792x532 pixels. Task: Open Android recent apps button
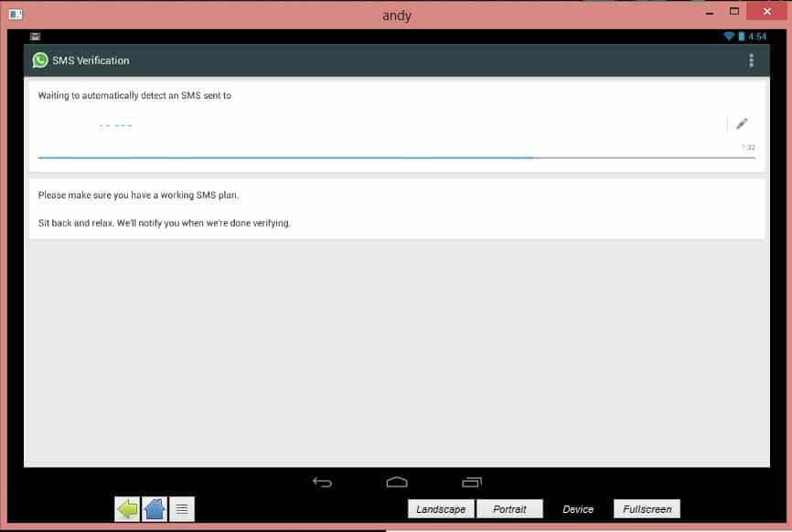click(472, 483)
